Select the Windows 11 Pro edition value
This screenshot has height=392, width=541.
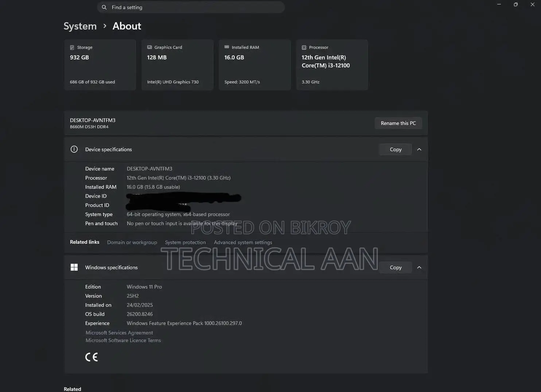pyautogui.click(x=144, y=287)
